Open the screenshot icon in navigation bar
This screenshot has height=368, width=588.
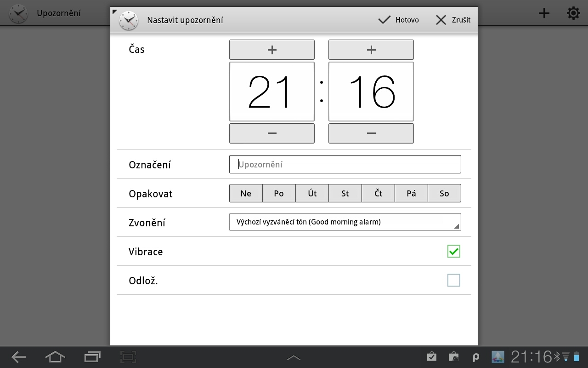pyautogui.click(x=128, y=357)
